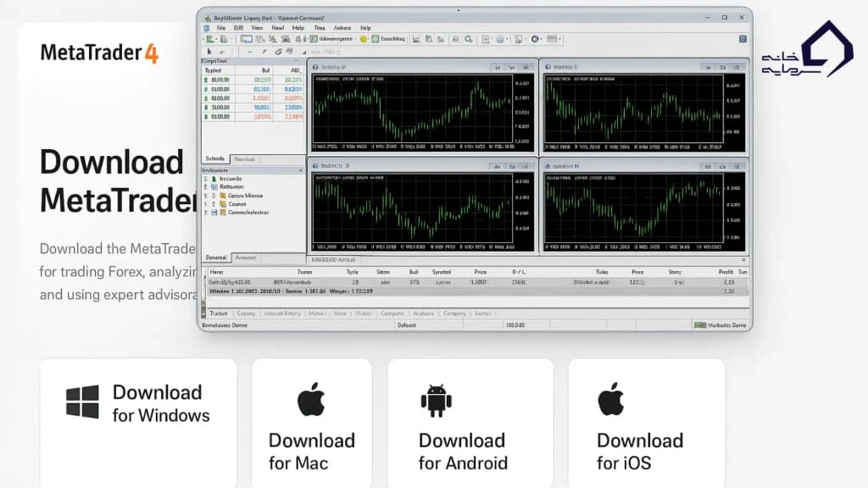Click the "Iükmanvgerer" toolbar button
This screenshot has height=488, width=868.
tap(331, 39)
